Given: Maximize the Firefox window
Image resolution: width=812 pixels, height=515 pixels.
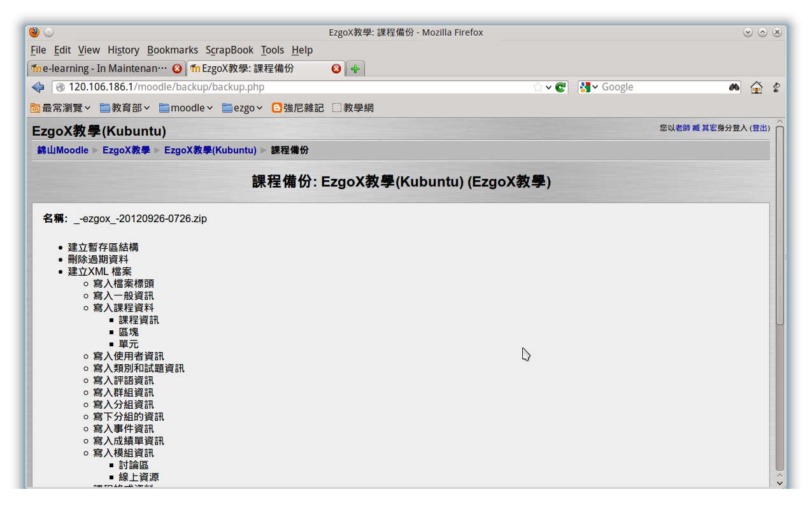Looking at the screenshot, I should pos(762,32).
